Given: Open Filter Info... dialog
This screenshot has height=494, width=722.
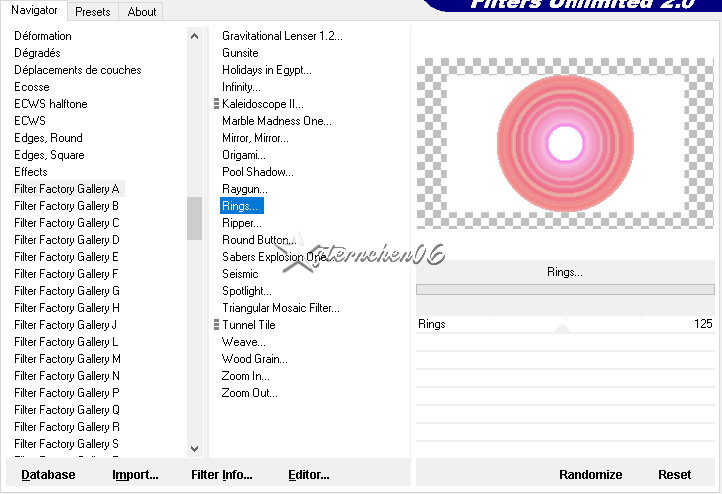Looking at the screenshot, I should pyautogui.click(x=222, y=475).
